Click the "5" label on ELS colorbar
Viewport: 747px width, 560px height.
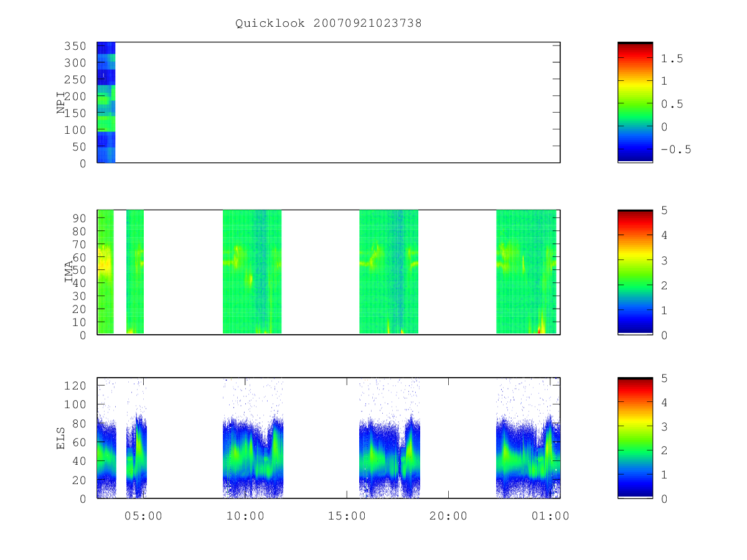[x=664, y=378]
